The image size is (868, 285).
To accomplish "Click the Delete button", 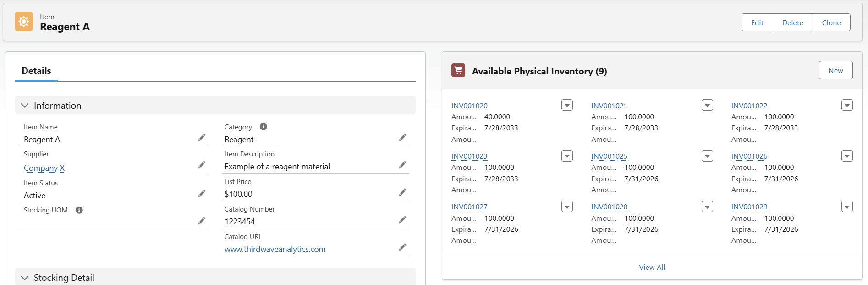I will pyautogui.click(x=793, y=22).
